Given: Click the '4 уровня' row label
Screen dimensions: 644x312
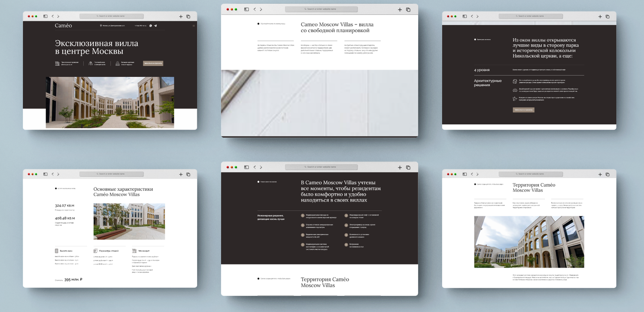Looking at the screenshot, I should click(x=482, y=70).
